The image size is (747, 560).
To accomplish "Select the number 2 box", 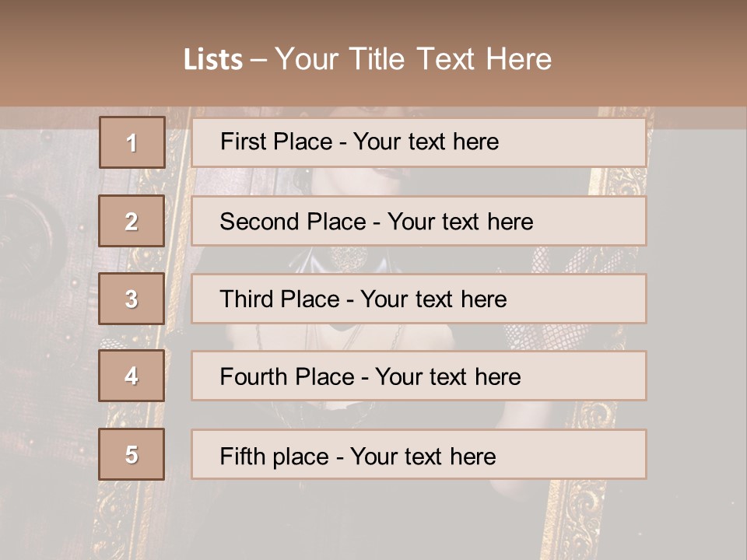I will (132, 221).
